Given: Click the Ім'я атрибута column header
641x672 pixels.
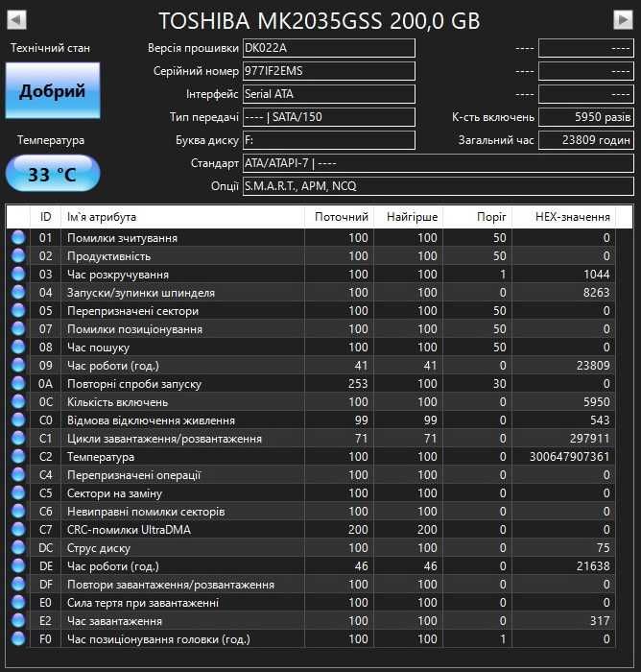Looking at the screenshot, I should tap(182, 217).
